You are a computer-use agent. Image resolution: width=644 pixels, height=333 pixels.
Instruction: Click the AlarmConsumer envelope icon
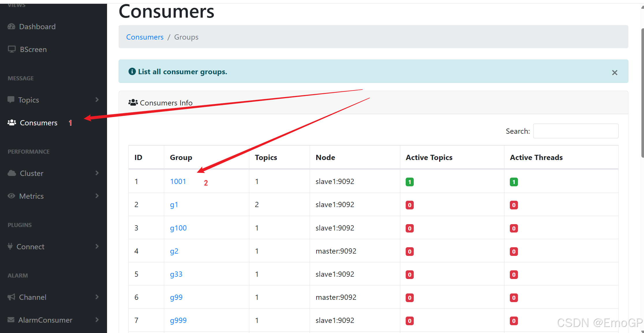click(11, 320)
